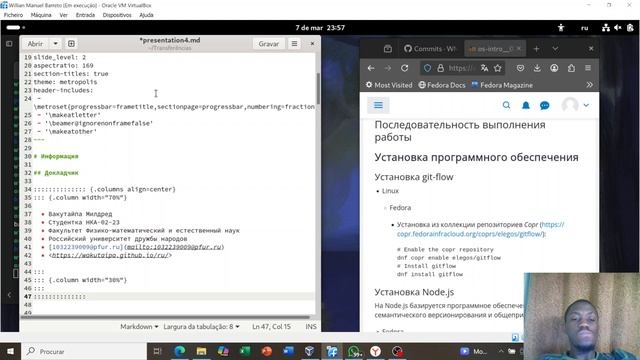This screenshot has height=360, width=640.
Task: Open the Windows Start button
Action: point(10,351)
